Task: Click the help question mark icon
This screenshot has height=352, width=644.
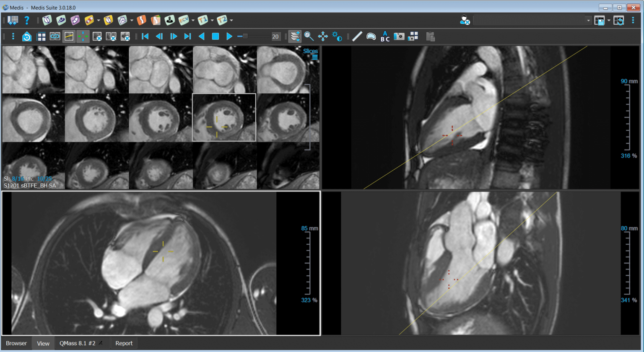Action: pos(27,20)
